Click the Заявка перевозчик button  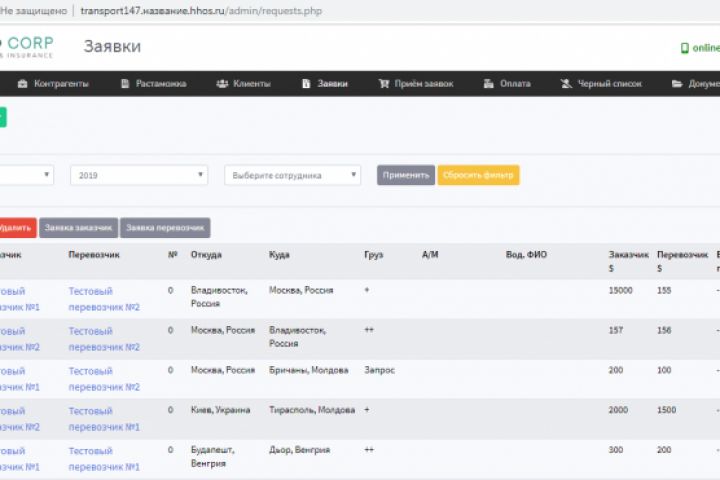click(165, 228)
